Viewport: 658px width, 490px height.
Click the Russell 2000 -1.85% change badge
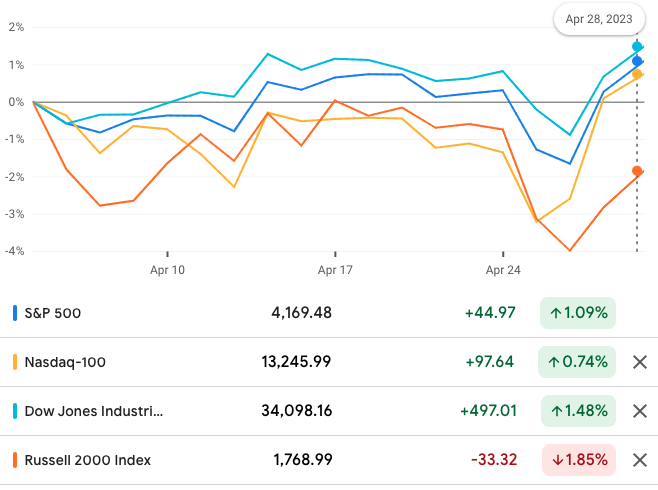pos(577,460)
